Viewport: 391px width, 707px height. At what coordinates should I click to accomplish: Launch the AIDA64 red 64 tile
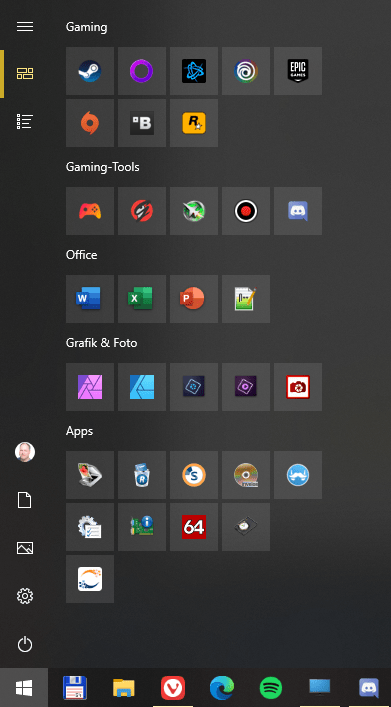coord(194,527)
